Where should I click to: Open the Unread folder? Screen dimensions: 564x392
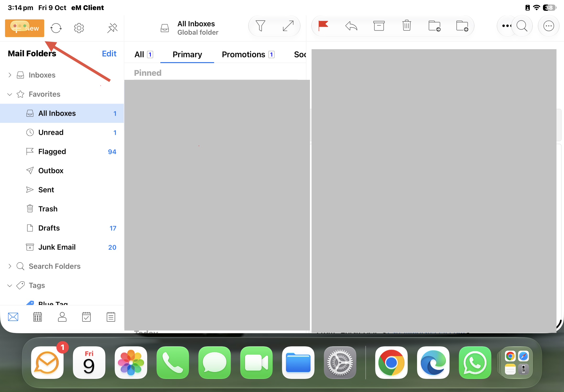pyautogui.click(x=62, y=132)
